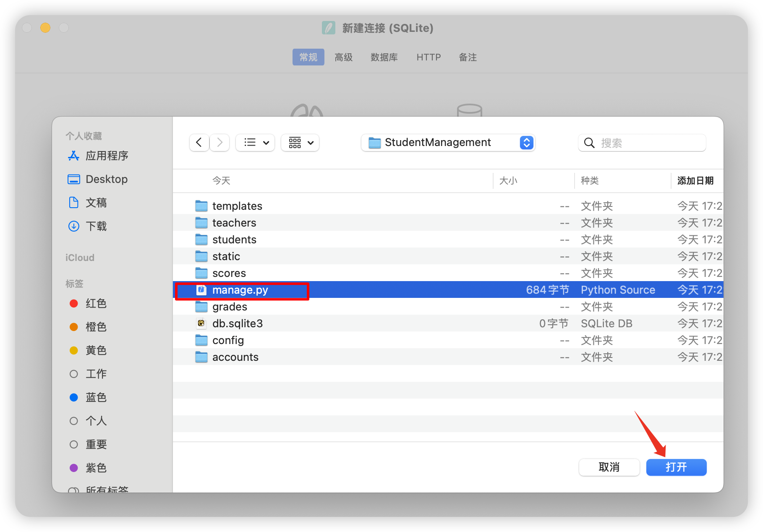Image resolution: width=763 pixels, height=532 pixels.
Task: Open Downloads folder in sidebar
Action: (x=96, y=226)
